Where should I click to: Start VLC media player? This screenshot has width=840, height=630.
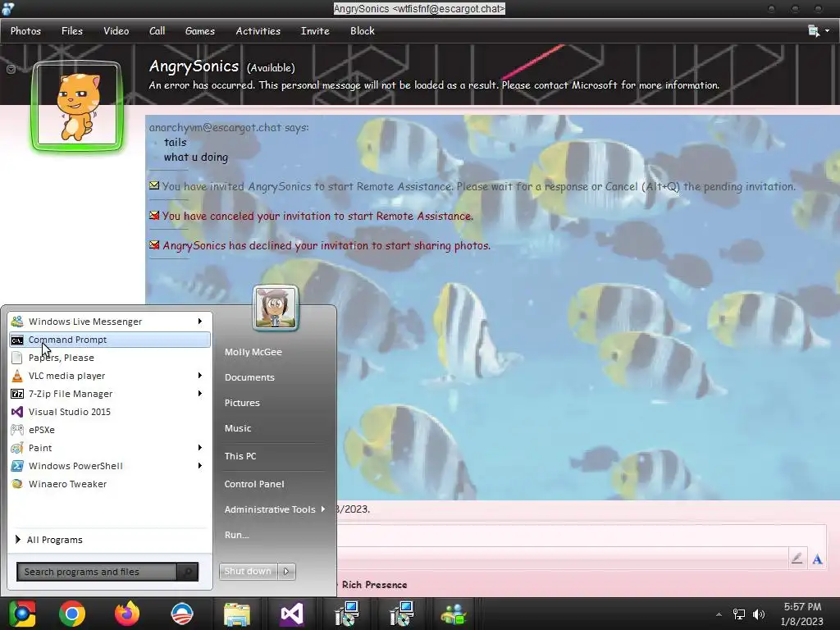109,376
